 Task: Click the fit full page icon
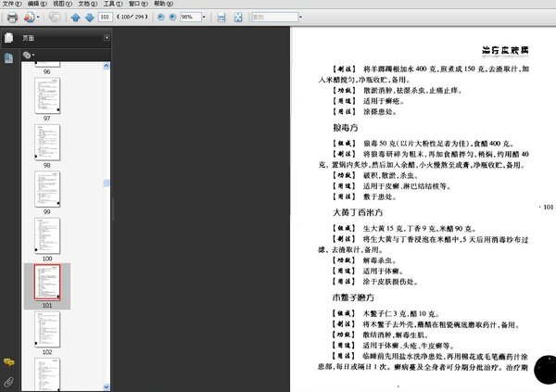click(236, 18)
